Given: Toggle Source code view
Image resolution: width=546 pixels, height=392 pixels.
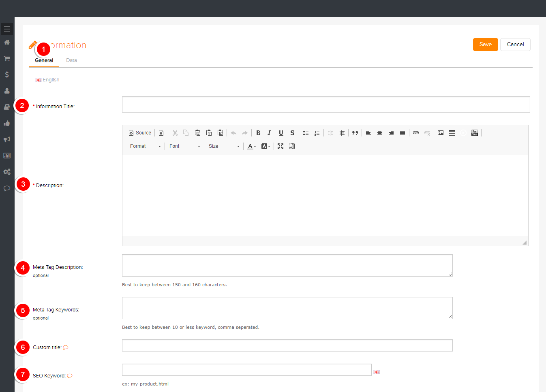Looking at the screenshot, I should (140, 133).
